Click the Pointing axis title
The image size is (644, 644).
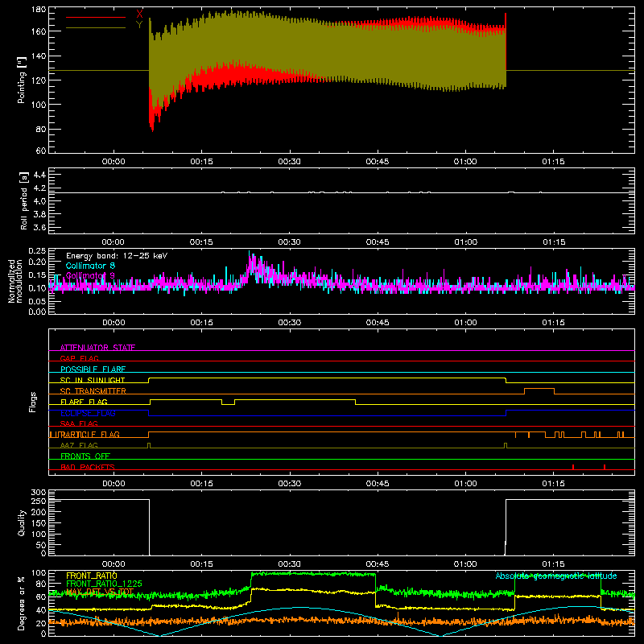22,80
